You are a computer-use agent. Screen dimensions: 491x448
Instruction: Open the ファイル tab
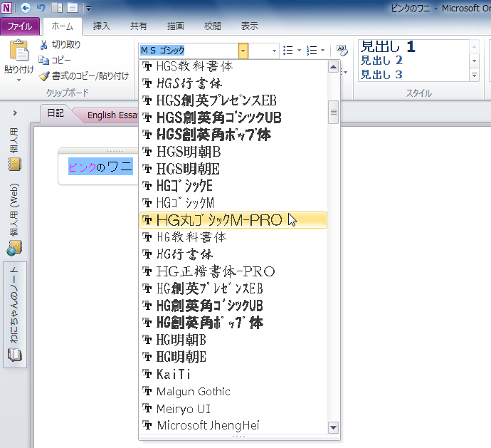tap(20, 26)
